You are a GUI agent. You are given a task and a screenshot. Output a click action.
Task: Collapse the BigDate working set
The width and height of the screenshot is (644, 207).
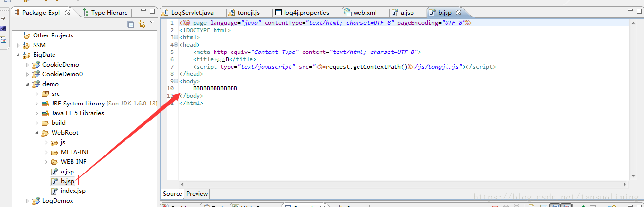click(18, 55)
